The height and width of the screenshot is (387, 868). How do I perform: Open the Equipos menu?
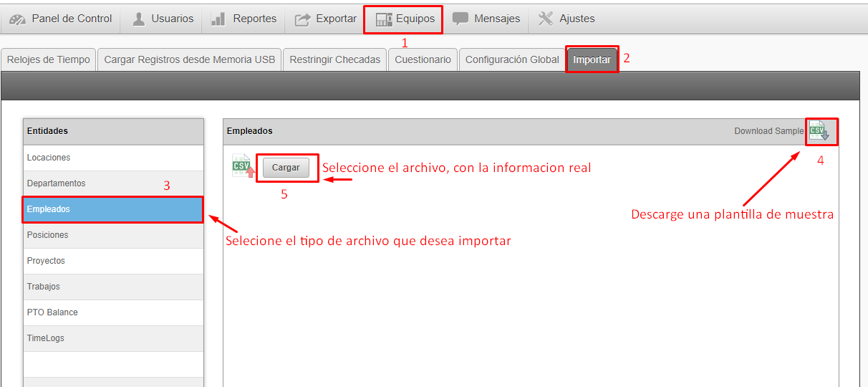pyautogui.click(x=405, y=19)
